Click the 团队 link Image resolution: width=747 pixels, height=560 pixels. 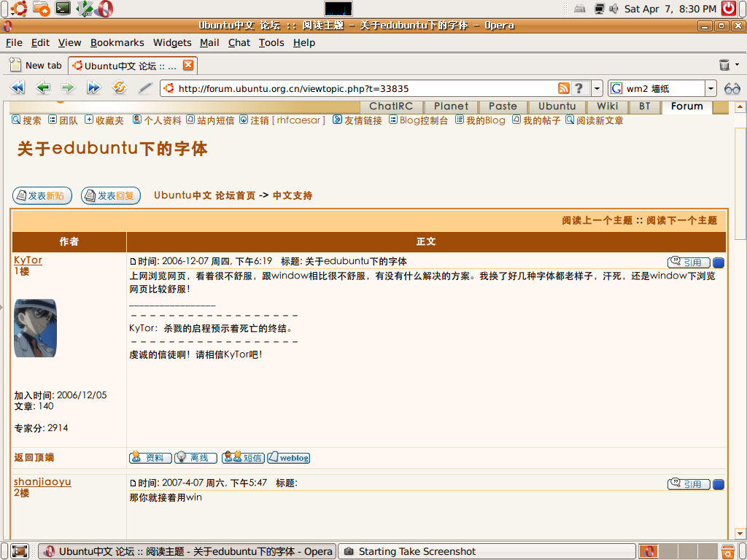click(63, 120)
